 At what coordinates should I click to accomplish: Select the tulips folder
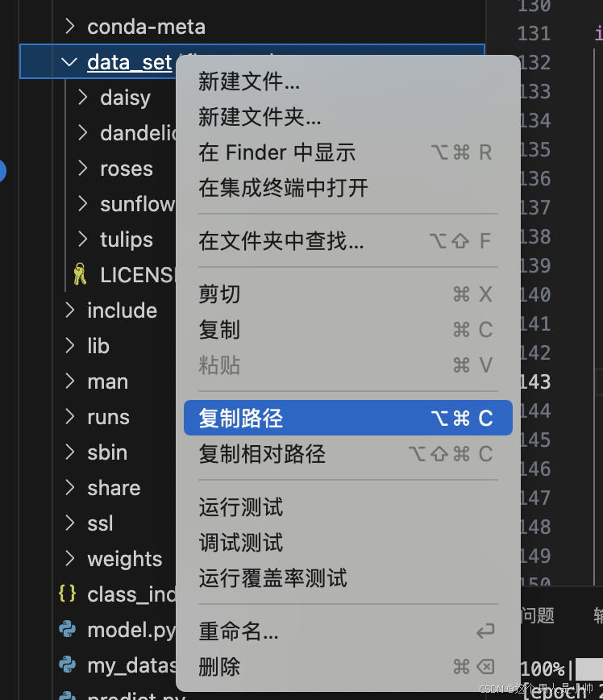point(125,240)
